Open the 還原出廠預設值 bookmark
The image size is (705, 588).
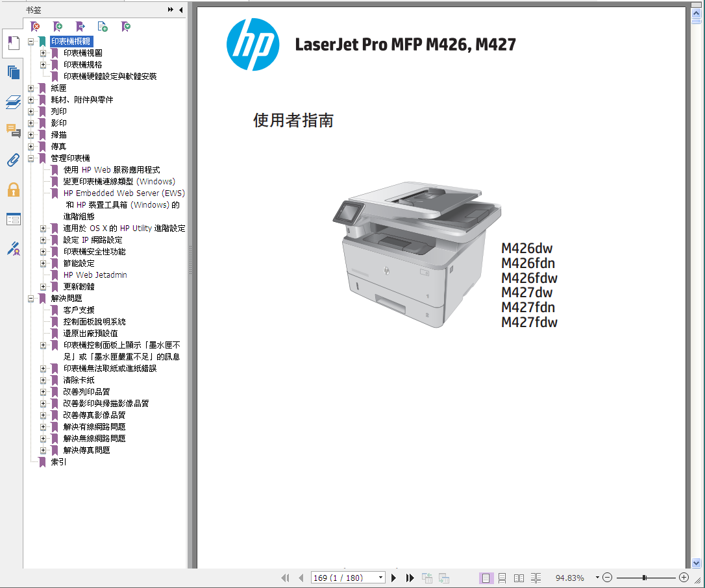(90, 334)
